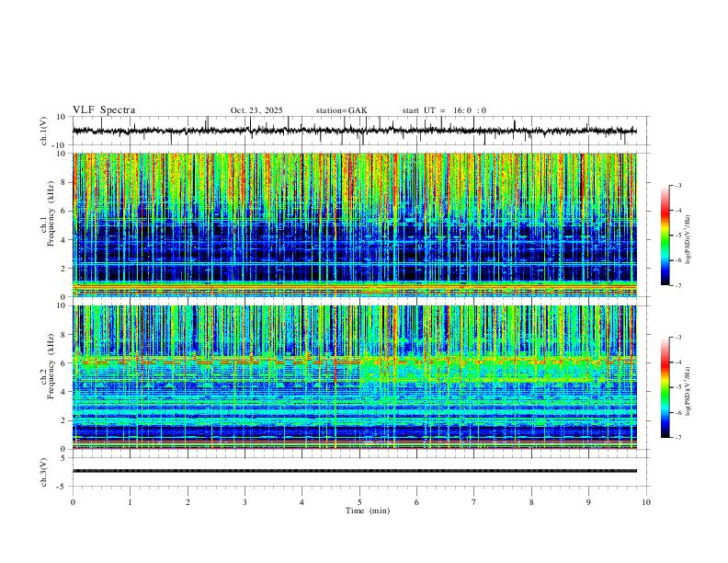This screenshot has height=563, width=728.
Task: Click the "VLF Spectra" plot title
Action: 104,110
